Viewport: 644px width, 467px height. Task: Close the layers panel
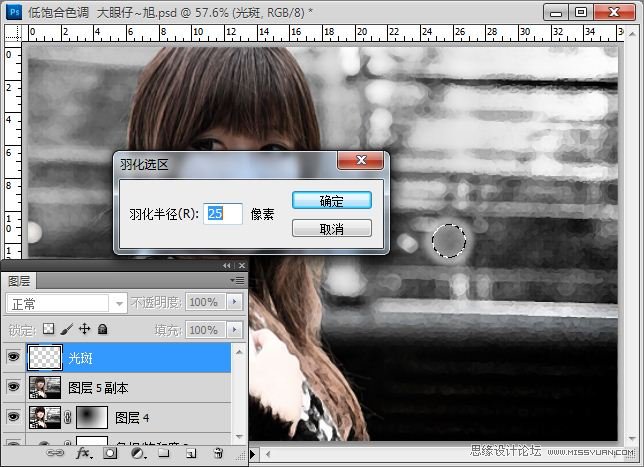coord(242,266)
